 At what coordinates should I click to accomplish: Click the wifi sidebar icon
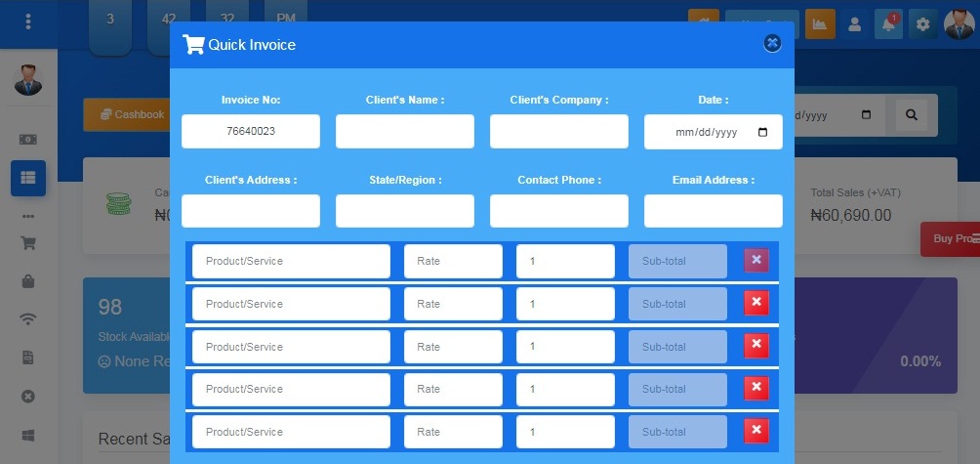pos(28,319)
